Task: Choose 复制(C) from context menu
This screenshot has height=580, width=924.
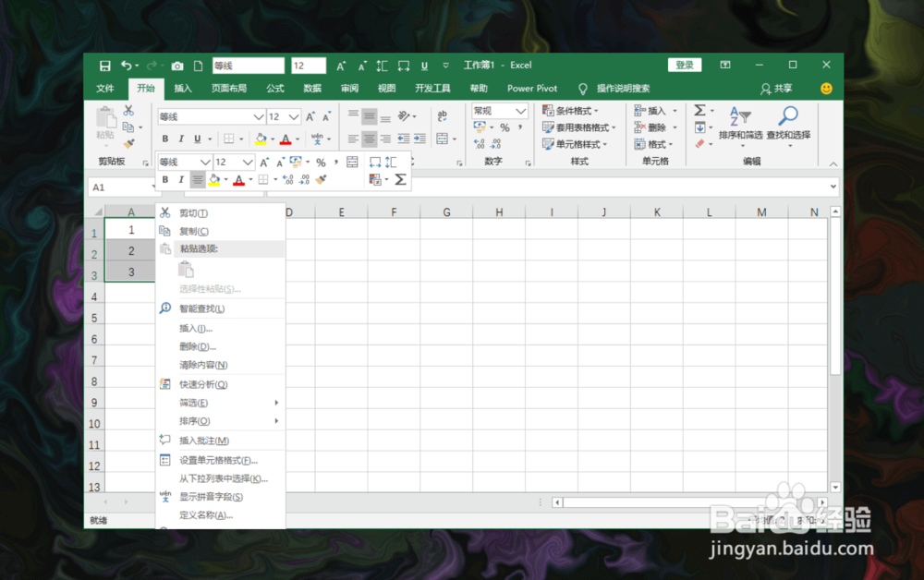Action: coord(221,232)
